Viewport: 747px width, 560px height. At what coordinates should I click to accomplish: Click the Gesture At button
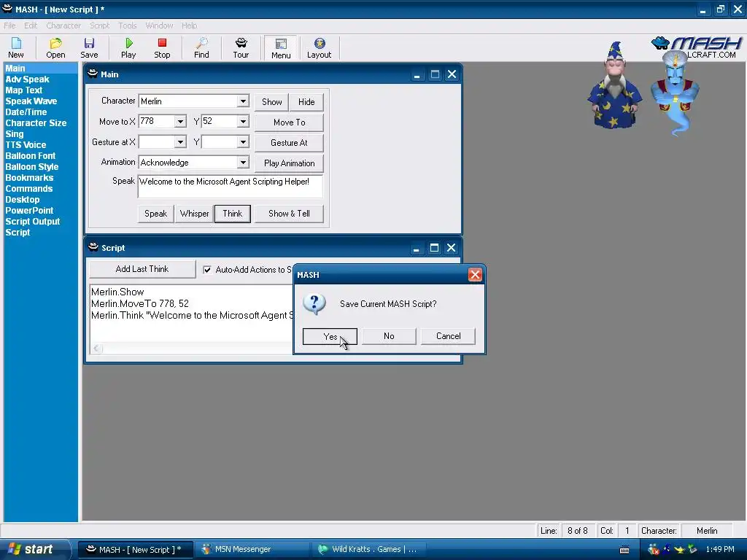[289, 143]
